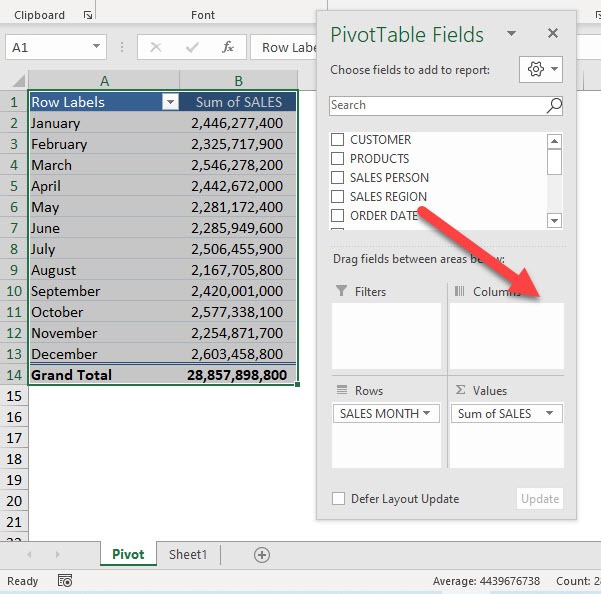Click the macro recording status bar icon
The width and height of the screenshot is (601, 594).
(x=65, y=581)
